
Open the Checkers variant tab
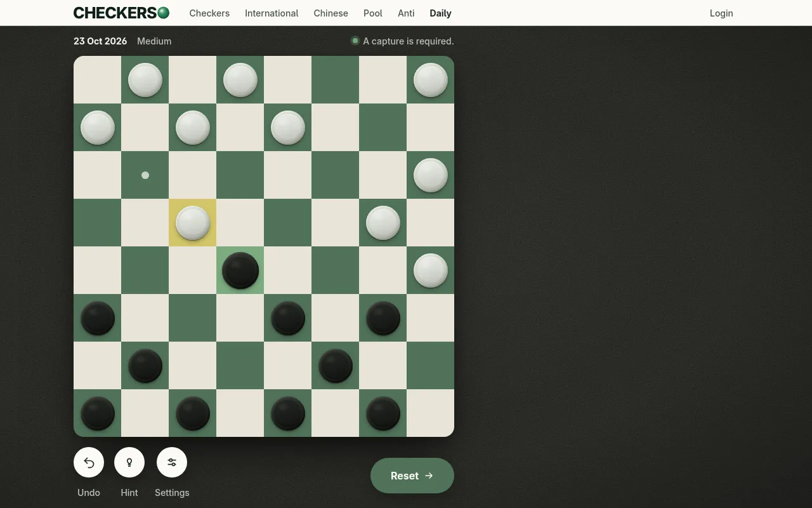point(209,13)
